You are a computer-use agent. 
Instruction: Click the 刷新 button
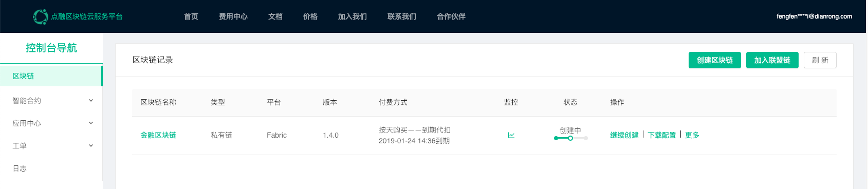point(820,60)
